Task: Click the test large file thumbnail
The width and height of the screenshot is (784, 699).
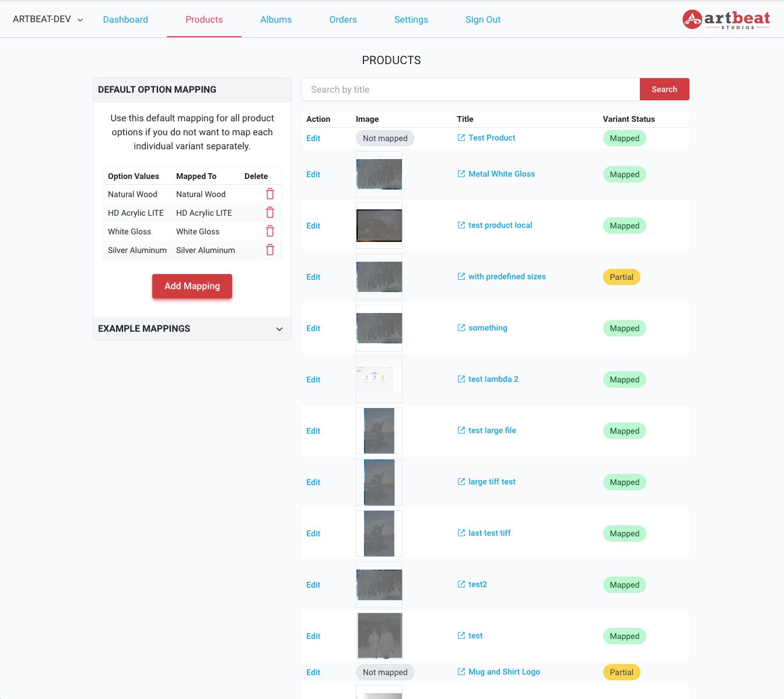Action: click(379, 431)
